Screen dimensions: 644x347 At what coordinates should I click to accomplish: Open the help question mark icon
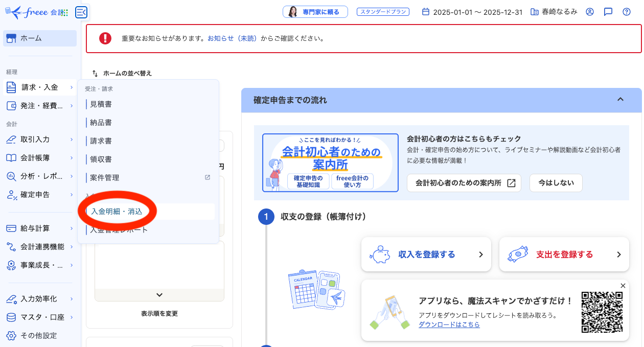[626, 11]
